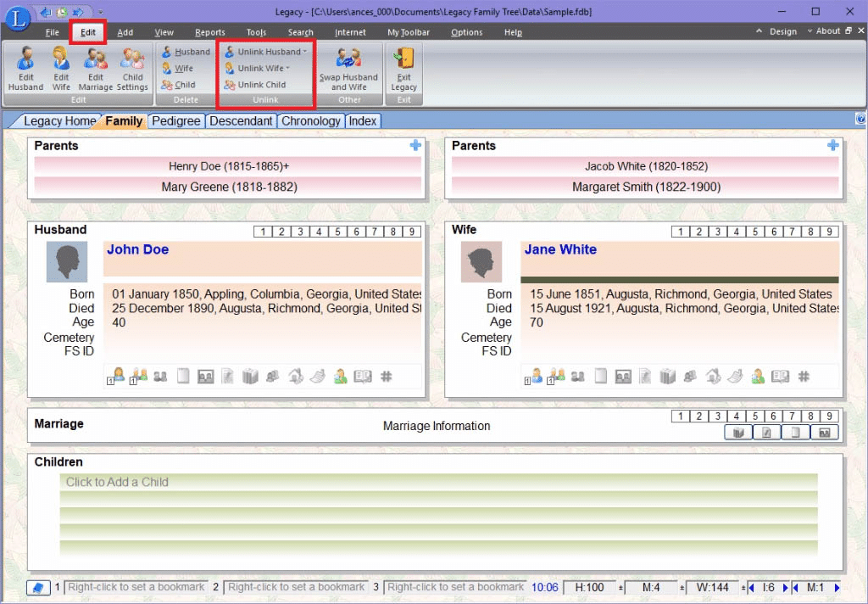868x604 pixels.
Task: Click John Doe's hashtag icon
Action: (387, 377)
